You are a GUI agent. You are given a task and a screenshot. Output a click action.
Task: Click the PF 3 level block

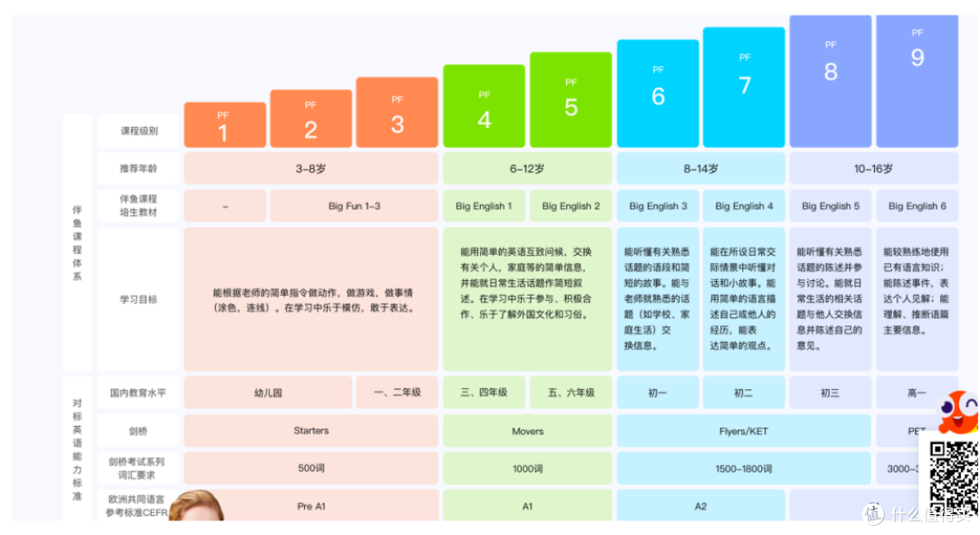[397, 112]
